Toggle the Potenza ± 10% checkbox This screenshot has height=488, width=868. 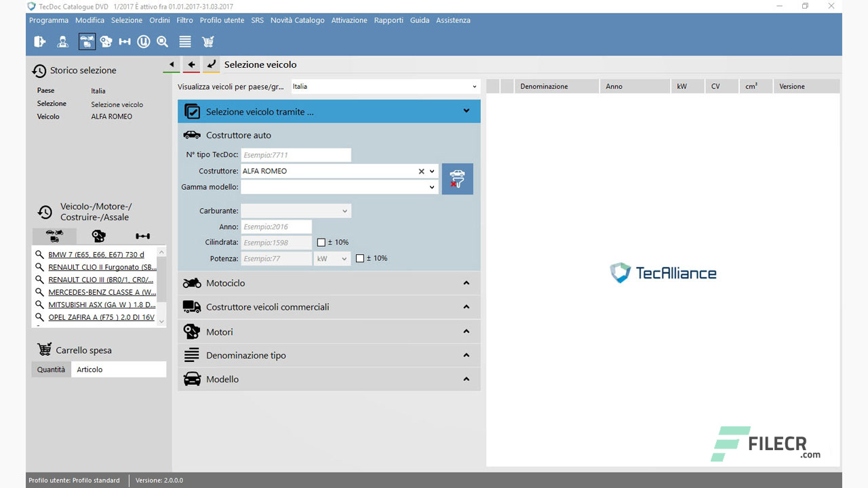point(360,258)
